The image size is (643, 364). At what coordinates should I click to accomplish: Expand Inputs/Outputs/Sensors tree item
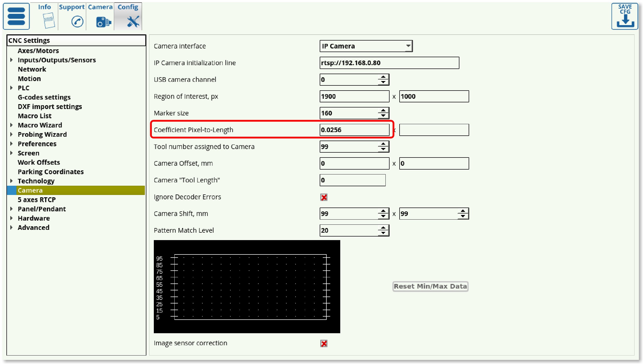click(12, 60)
